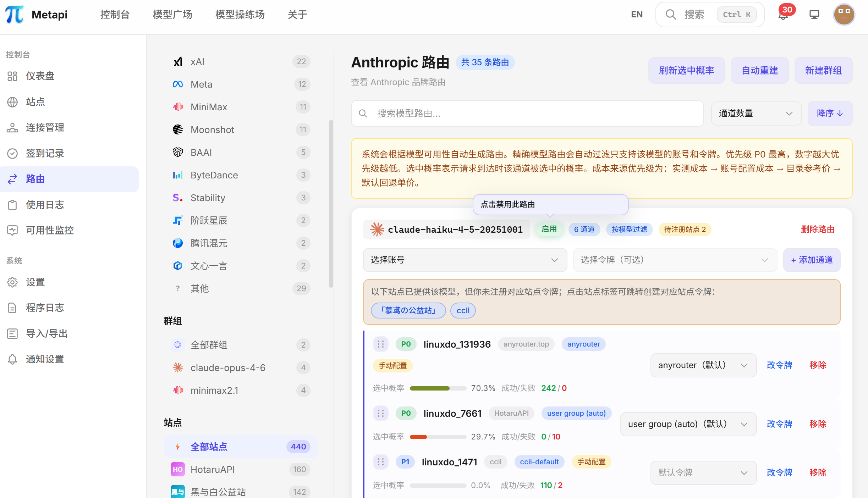Click 新建群组 button
868x498 pixels.
[x=823, y=71]
